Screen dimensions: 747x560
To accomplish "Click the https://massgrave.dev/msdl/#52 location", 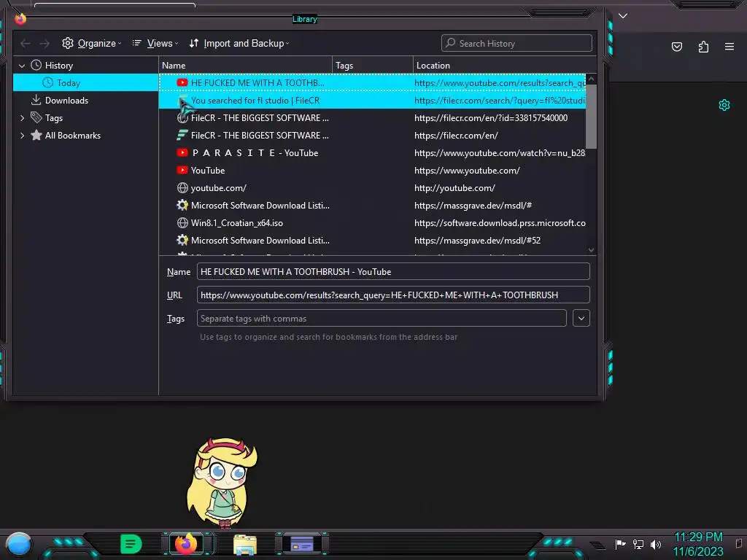I will coord(477,241).
